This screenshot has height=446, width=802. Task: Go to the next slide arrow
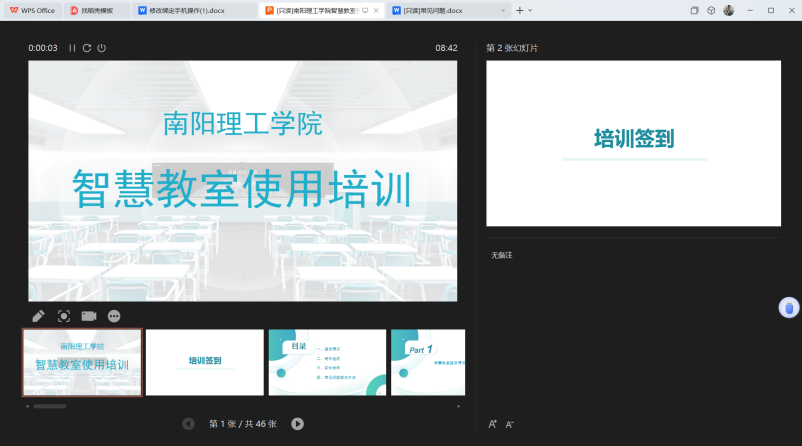tap(297, 424)
